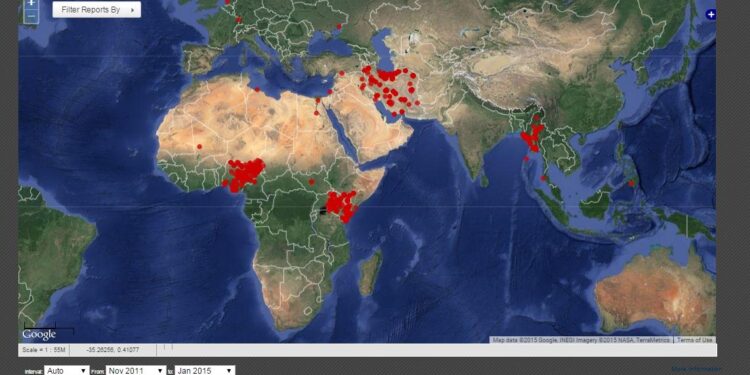Click the map data attribution text
This screenshot has width=750, height=375.
point(582,340)
